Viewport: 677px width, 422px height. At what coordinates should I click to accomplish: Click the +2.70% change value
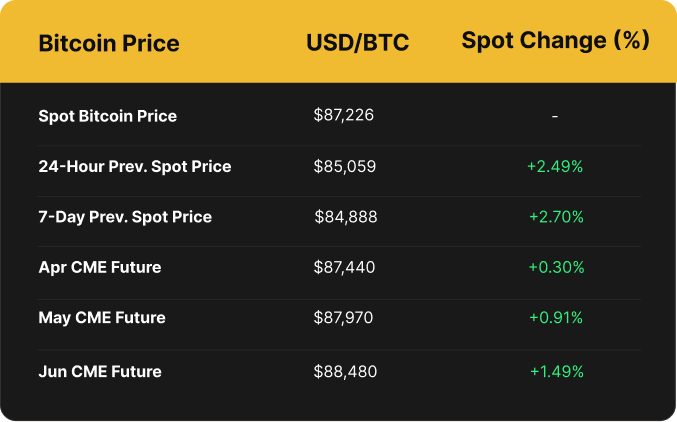point(556,217)
